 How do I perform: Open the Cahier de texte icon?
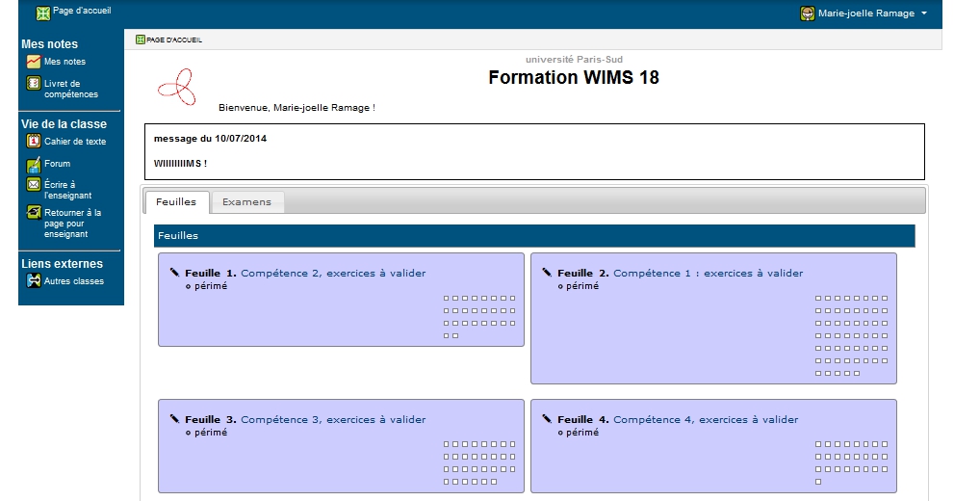(34, 142)
